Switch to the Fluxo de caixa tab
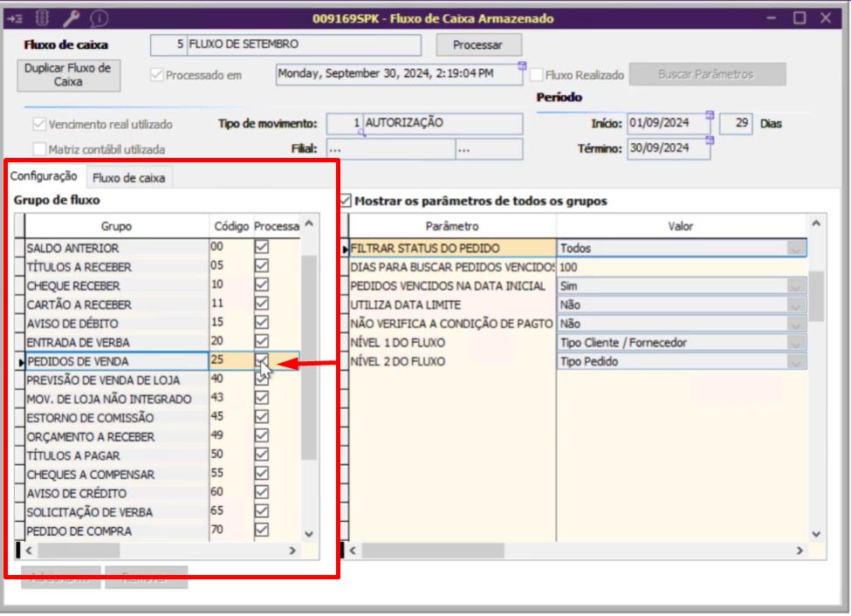Viewport: 851px width, 616px height. pyautogui.click(x=128, y=178)
